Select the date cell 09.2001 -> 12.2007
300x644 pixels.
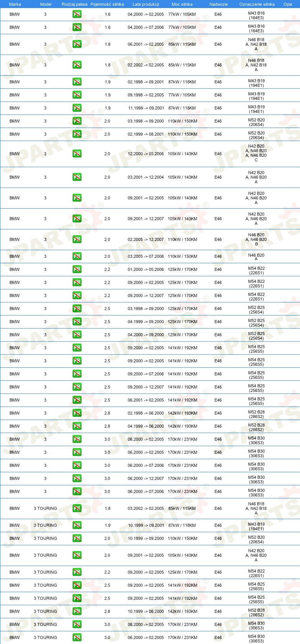point(146,219)
